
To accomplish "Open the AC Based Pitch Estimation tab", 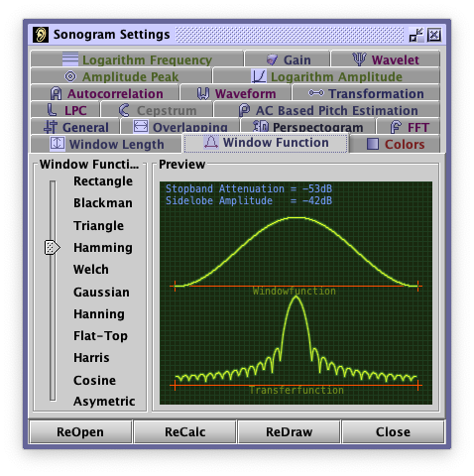I will (327, 110).
